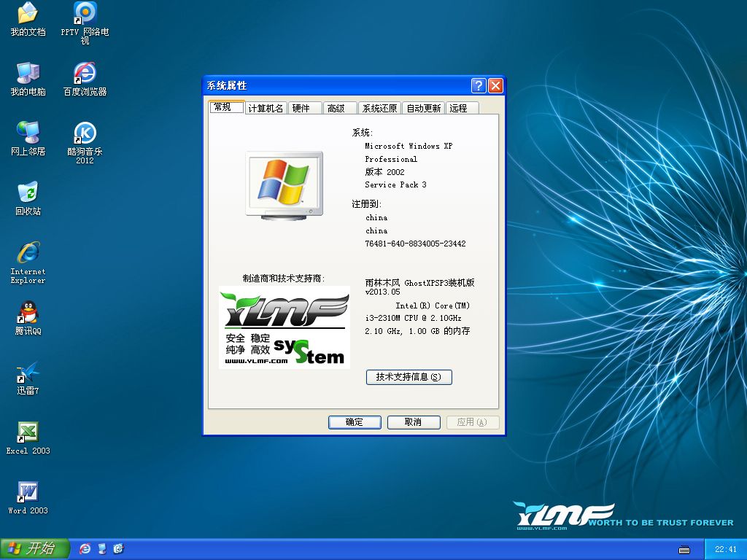Click the 雨林木风 GhostXPSP3装机版 text
747x560 pixels.
coord(419,283)
